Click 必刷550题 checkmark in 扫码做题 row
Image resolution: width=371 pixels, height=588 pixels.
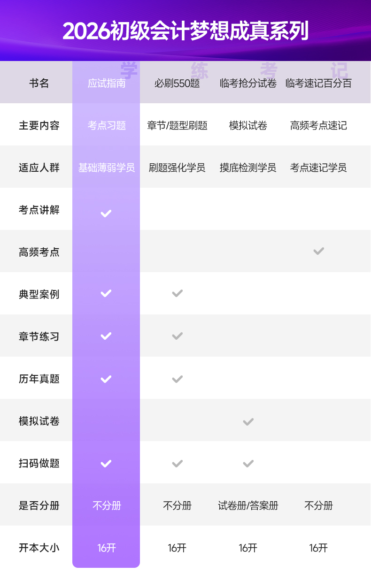[x=177, y=464]
